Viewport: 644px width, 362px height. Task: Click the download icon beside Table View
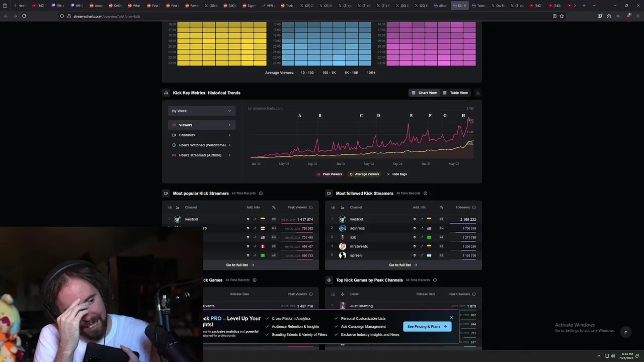pos(477,93)
